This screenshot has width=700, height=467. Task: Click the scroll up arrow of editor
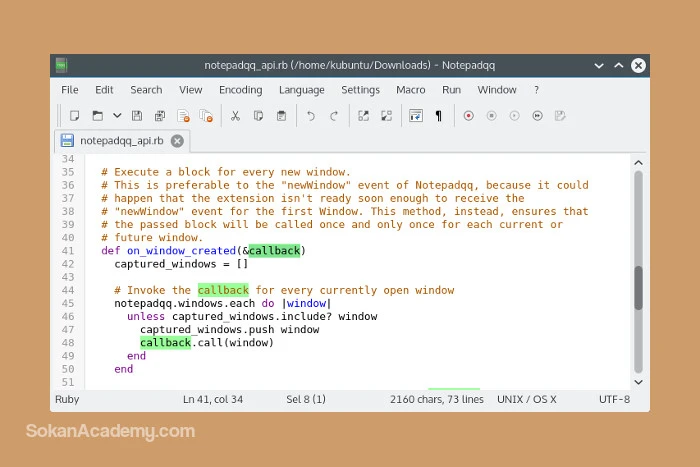click(x=638, y=163)
